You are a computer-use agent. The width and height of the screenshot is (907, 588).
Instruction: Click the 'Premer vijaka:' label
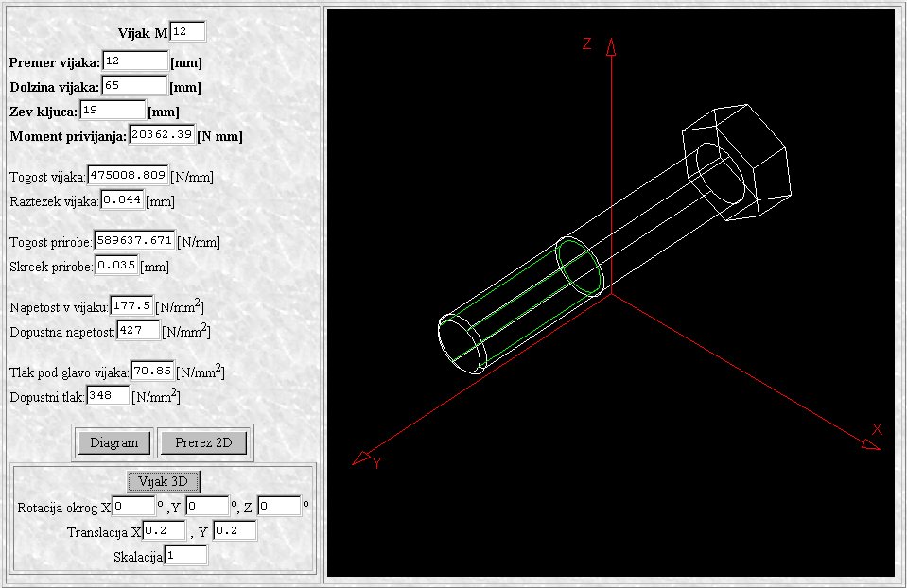(x=55, y=62)
